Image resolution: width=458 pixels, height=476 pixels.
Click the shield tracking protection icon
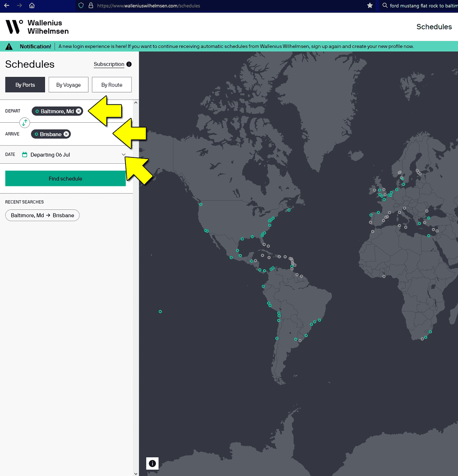pos(81,5)
